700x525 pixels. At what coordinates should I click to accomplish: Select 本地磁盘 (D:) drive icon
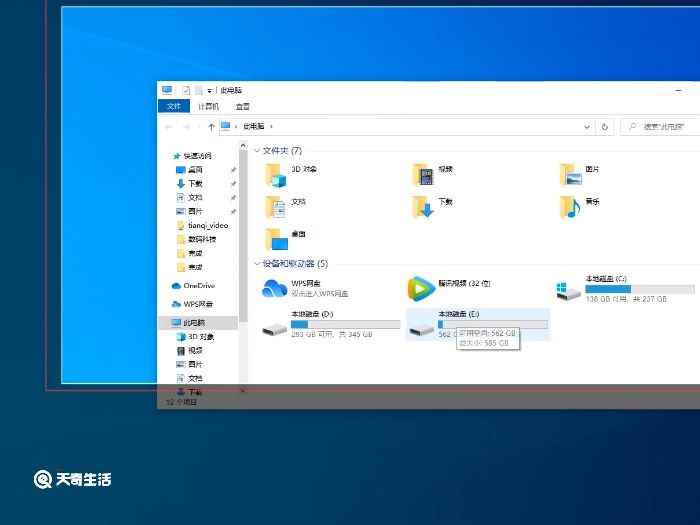coord(275,326)
